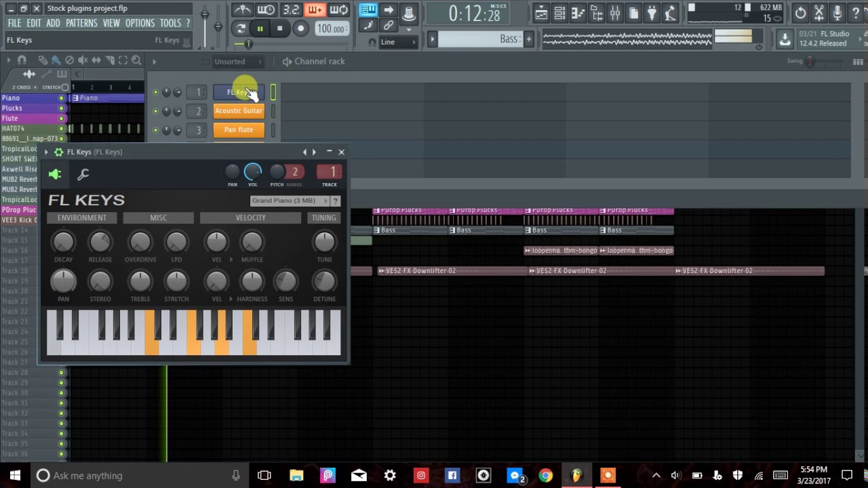Toggle pattern/song mode button
The height and width of the screenshot is (488, 868).
coord(240,28)
